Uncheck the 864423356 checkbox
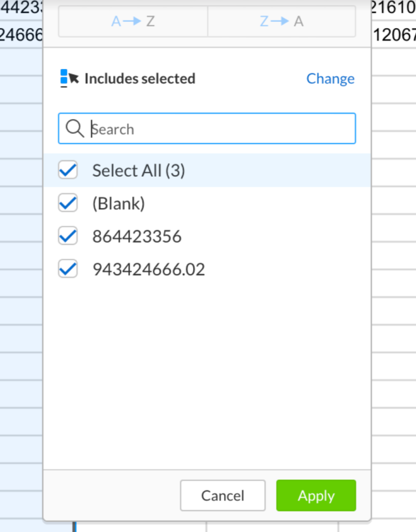416x532 pixels. coord(68,236)
